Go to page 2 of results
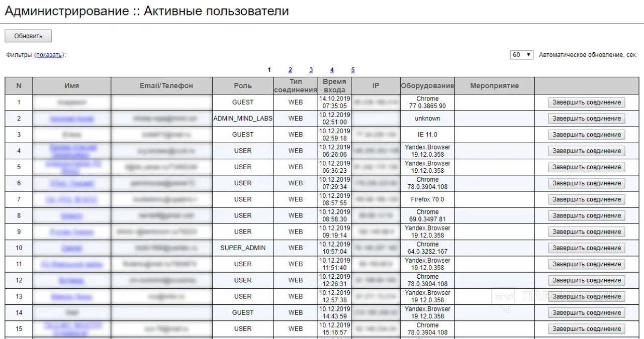 point(290,70)
